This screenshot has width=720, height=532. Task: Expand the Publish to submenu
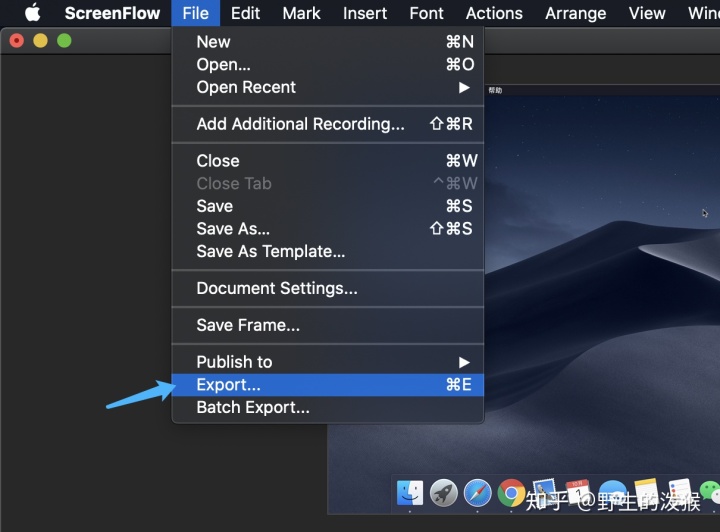tap(328, 362)
